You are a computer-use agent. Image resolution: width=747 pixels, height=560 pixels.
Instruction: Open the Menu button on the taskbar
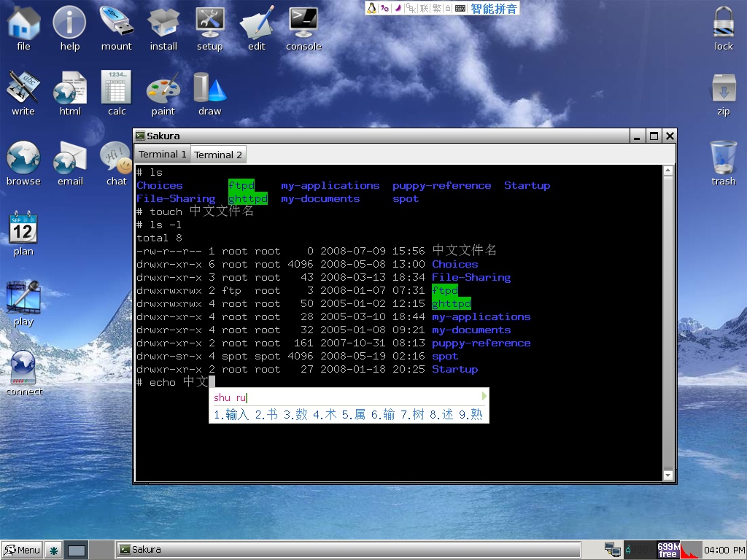(22, 550)
